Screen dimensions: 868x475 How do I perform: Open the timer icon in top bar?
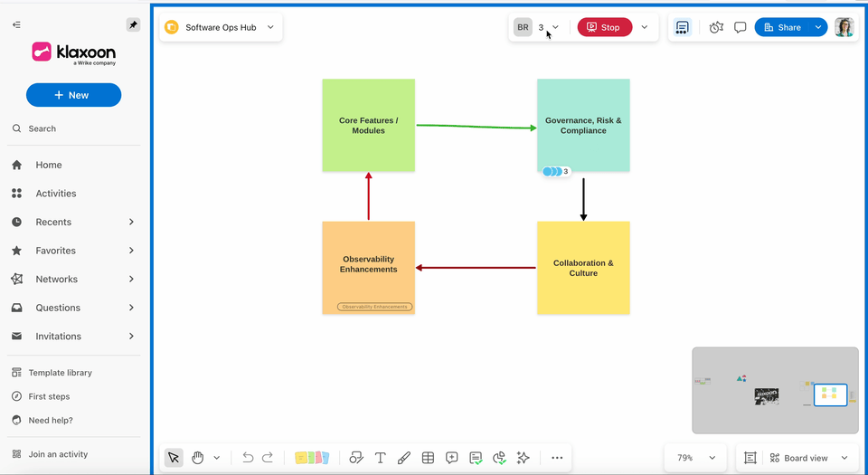pos(716,27)
